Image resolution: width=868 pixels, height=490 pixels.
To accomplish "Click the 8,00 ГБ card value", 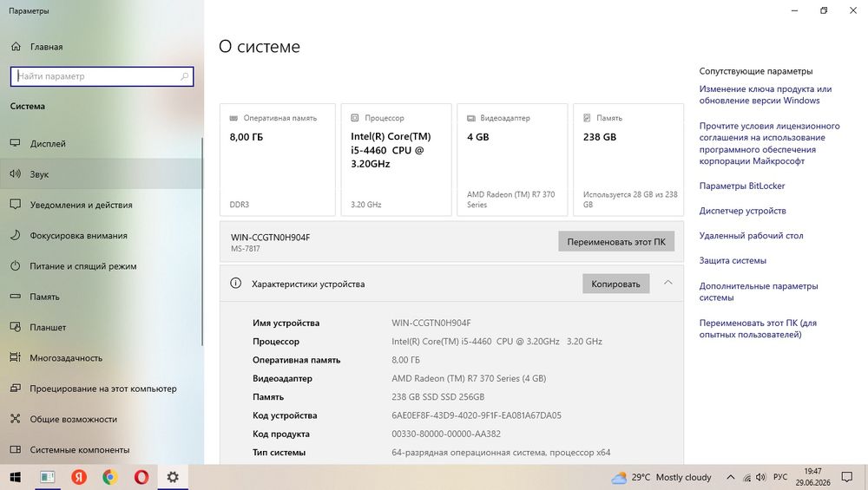I will point(247,137).
